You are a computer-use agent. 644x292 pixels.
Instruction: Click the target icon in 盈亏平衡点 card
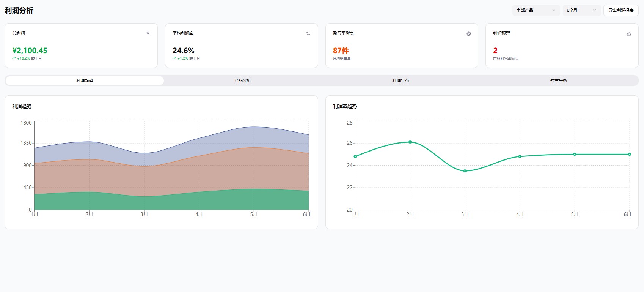468,33
